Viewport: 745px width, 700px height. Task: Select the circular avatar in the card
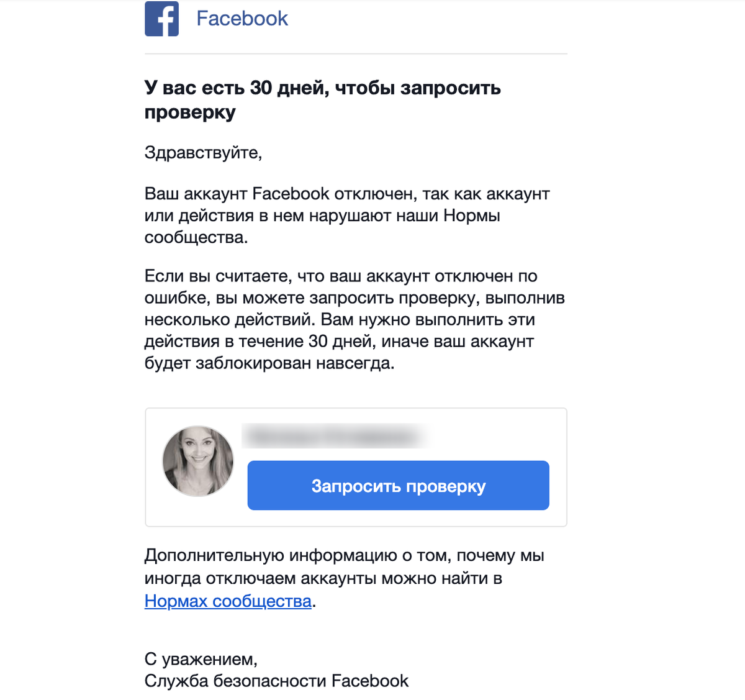pyautogui.click(x=197, y=461)
